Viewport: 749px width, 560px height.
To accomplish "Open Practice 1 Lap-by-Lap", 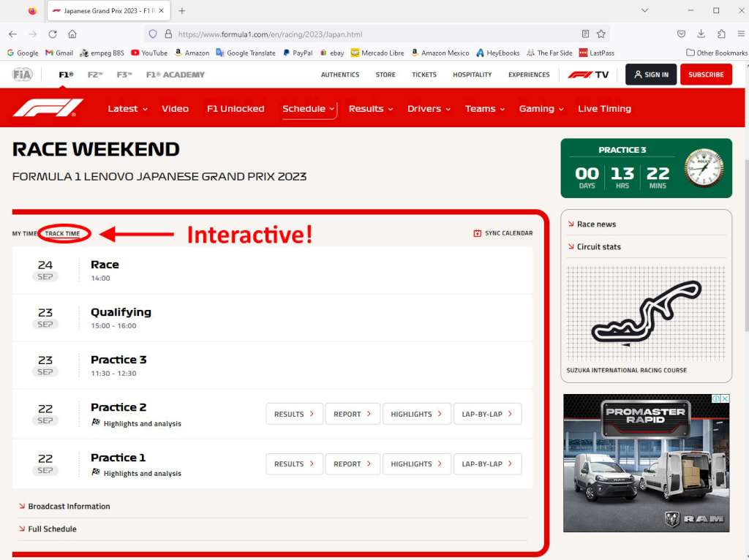I will pyautogui.click(x=487, y=464).
